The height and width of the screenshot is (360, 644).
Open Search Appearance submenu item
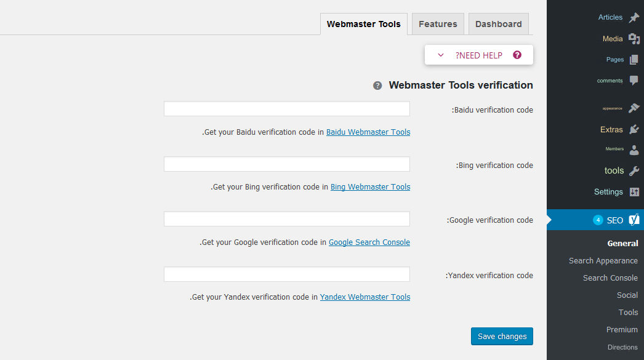[603, 261]
